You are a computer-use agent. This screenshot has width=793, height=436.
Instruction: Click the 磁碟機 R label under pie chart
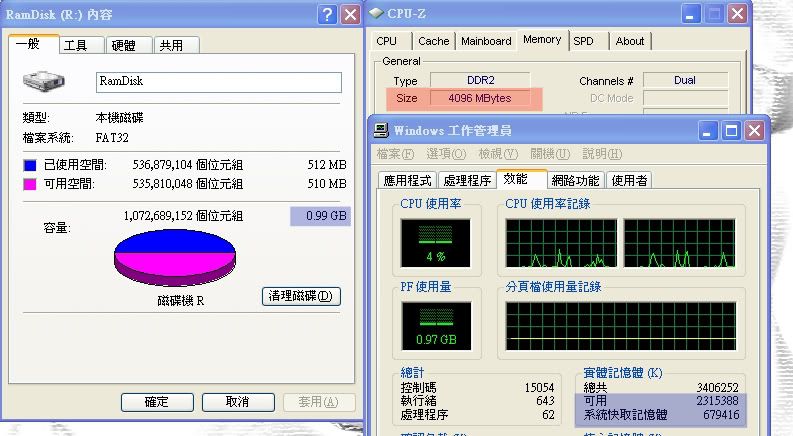pos(181,301)
